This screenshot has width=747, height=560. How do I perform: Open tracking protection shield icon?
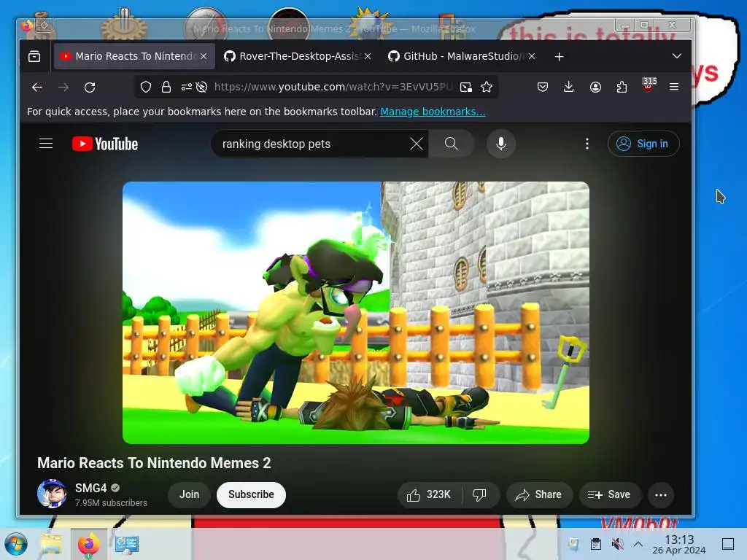pos(146,87)
